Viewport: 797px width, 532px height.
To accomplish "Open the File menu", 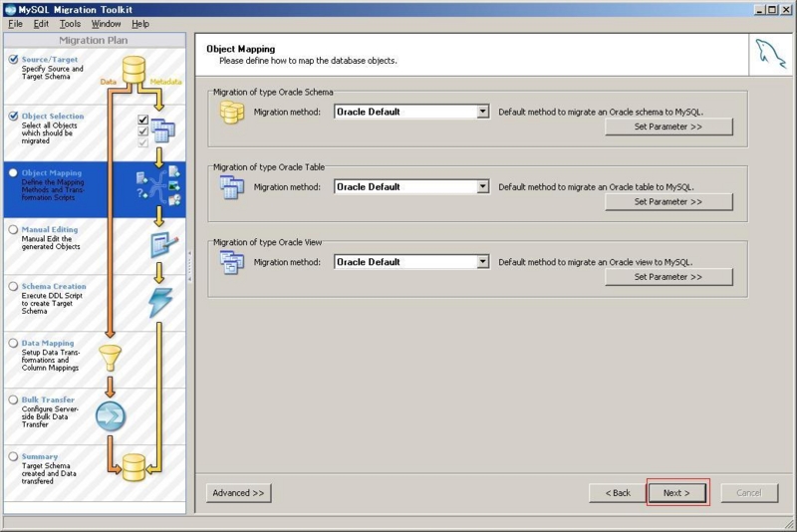I will pyautogui.click(x=15, y=24).
